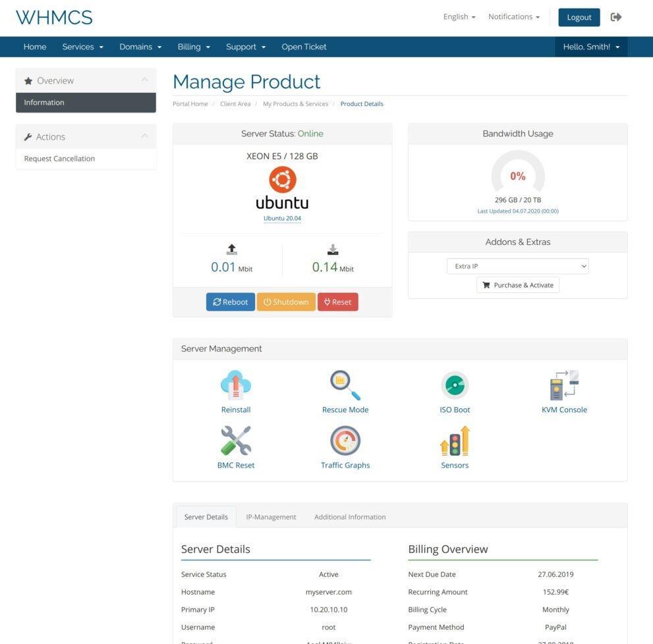Viewport: 653px width, 644px height.
Task: Click the sign-out arrow icon beside Logout
Action: [x=616, y=17]
